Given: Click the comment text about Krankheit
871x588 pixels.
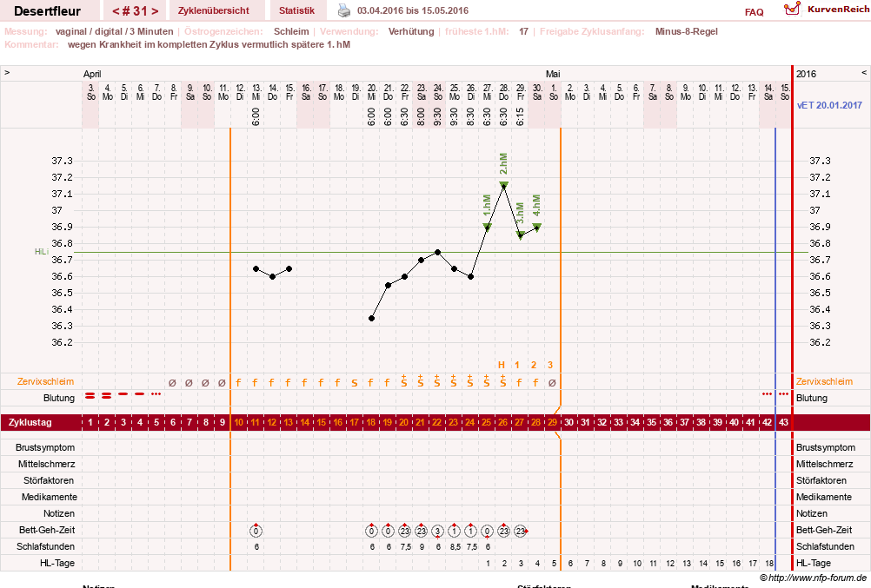Looking at the screenshot, I should point(209,44).
